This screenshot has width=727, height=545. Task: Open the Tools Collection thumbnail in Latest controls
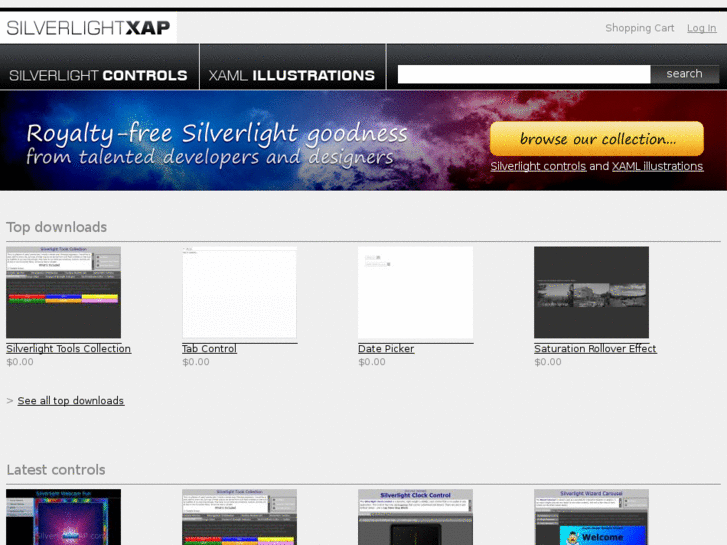coord(239,517)
